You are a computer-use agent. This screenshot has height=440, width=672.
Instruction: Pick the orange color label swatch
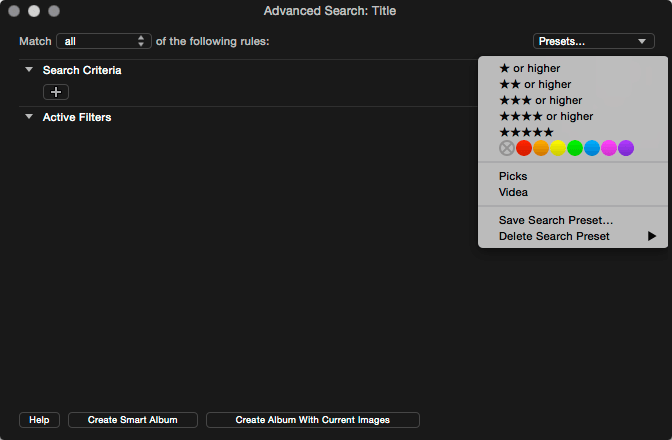tap(541, 148)
